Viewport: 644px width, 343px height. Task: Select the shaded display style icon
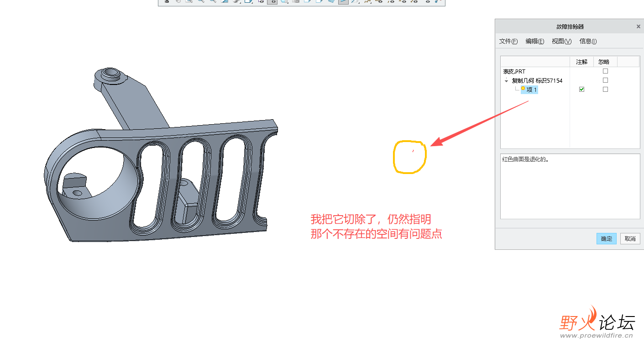click(x=236, y=3)
